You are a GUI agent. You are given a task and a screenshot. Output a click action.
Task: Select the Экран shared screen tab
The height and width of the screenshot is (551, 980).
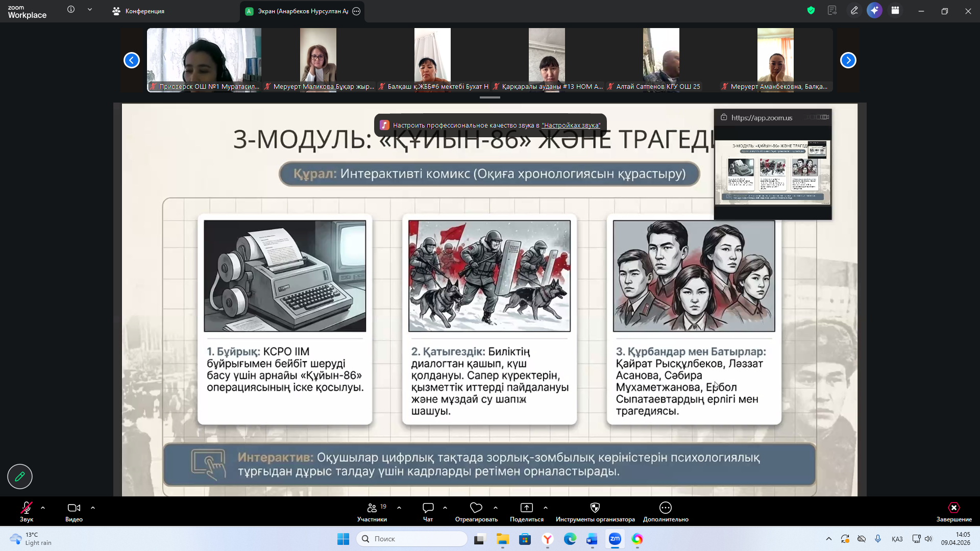(299, 11)
